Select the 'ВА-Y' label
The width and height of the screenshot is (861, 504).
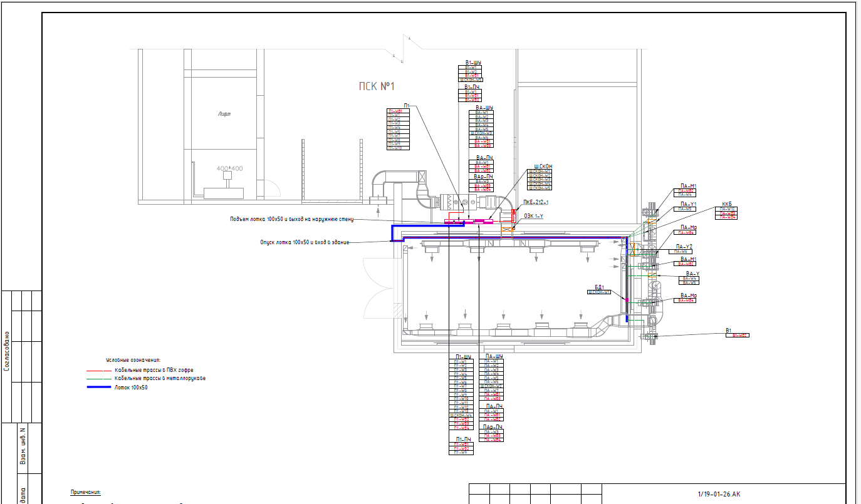point(692,274)
